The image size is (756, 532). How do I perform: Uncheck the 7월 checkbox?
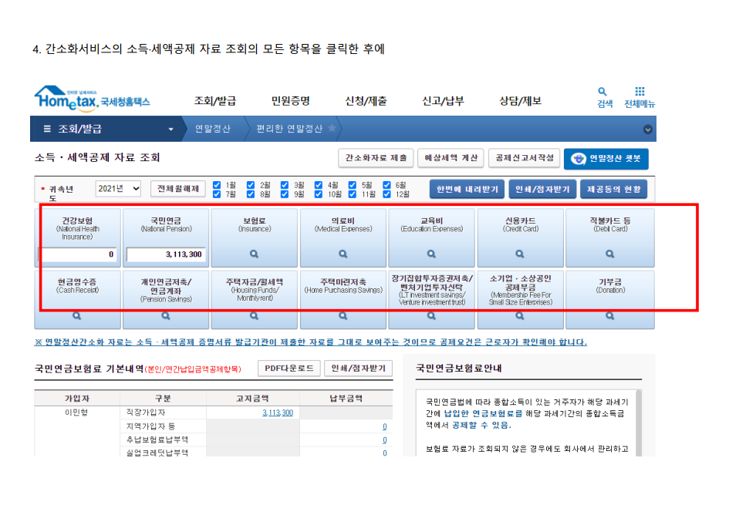point(217,194)
